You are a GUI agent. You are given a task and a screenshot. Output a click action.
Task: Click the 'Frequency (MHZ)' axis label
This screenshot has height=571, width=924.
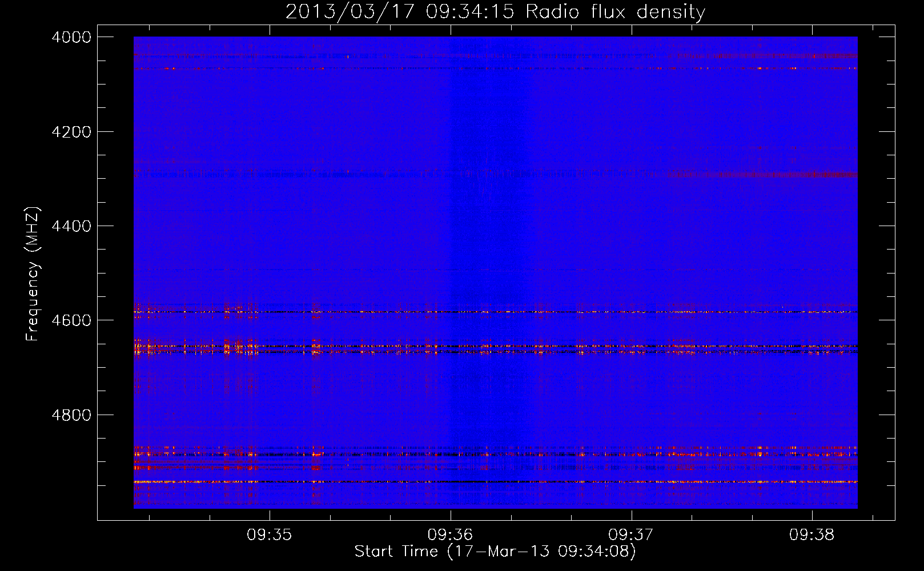[33, 274]
